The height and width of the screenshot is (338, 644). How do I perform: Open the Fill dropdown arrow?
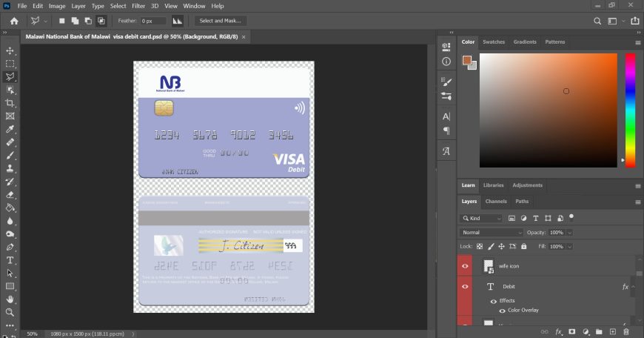[570, 247]
